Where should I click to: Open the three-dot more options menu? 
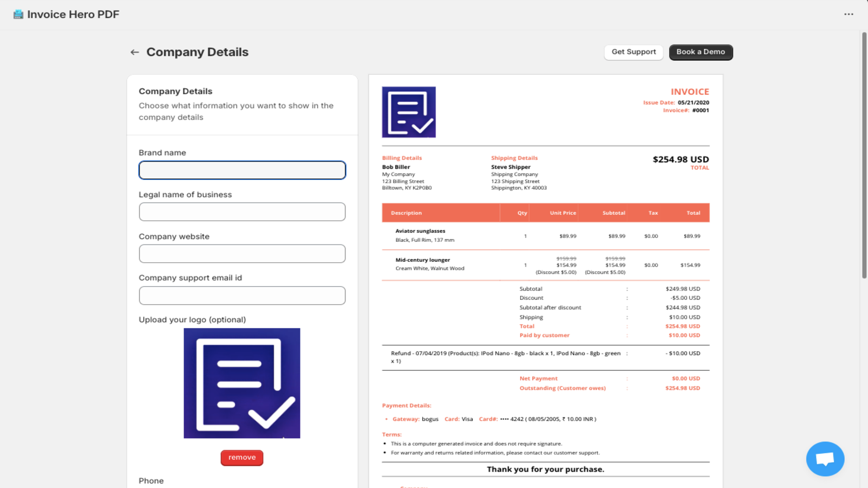click(x=848, y=14)
